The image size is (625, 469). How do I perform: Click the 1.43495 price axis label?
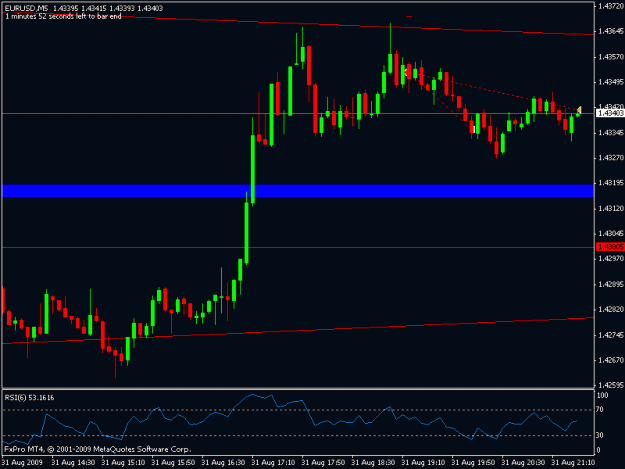(611, 82)
